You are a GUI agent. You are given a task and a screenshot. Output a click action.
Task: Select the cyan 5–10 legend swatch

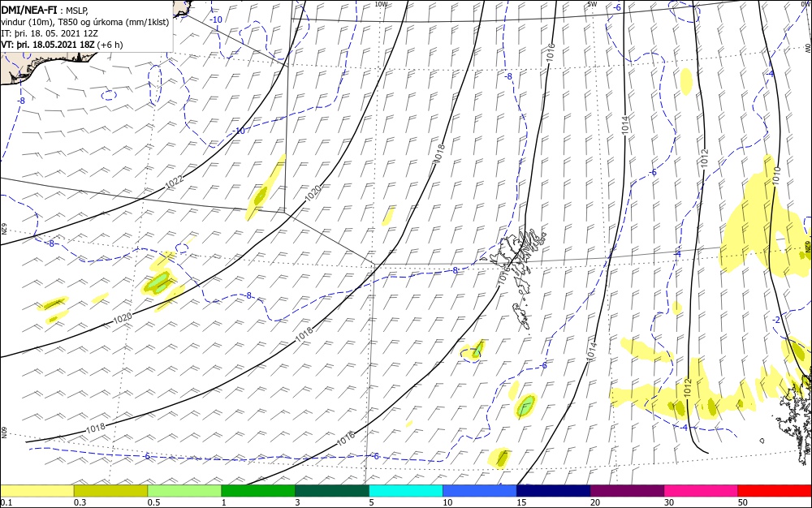point(406,490)
